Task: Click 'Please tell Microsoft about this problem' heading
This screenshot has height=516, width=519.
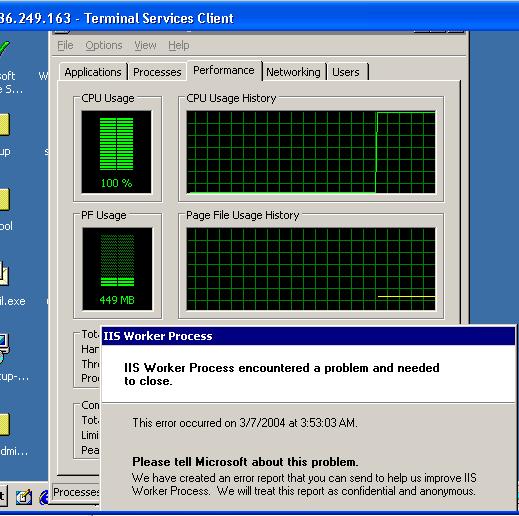Action: [x=245, y=462]
